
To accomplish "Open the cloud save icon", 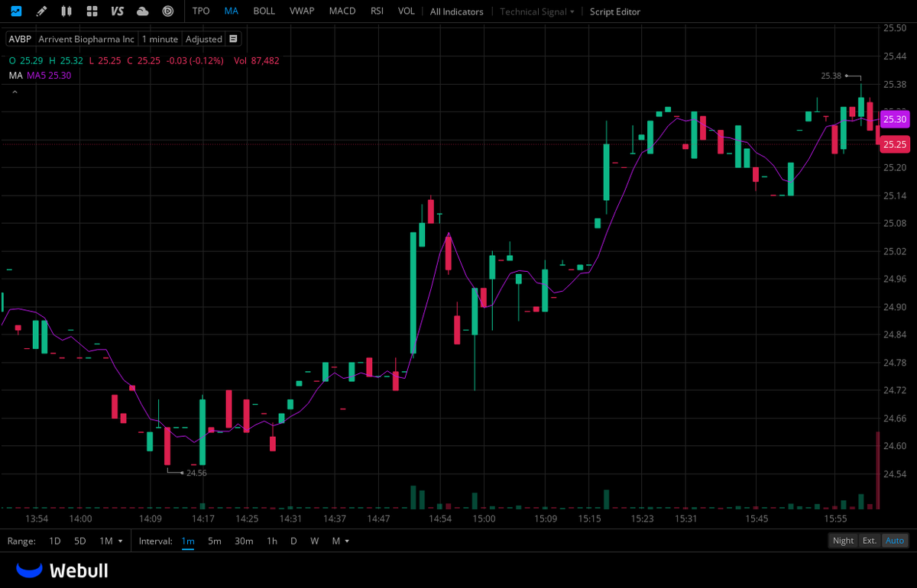I will point(142,11).
